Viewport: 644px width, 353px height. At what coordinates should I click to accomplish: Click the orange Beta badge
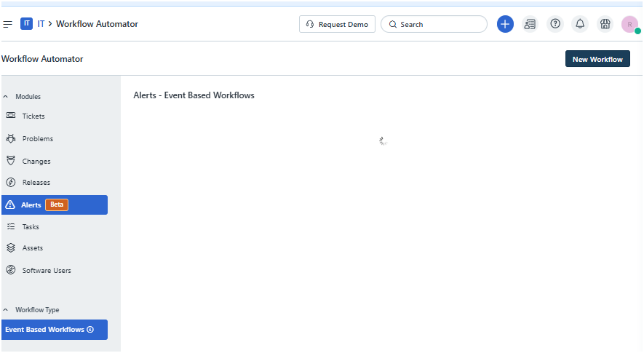(57, 205)
